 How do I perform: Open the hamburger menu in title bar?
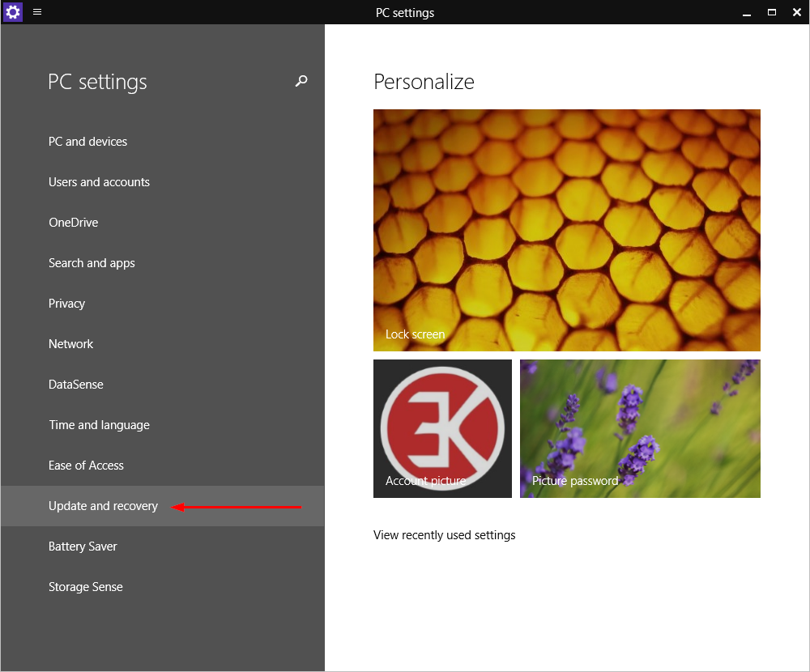pyautogui.click(x=37, y=12)
